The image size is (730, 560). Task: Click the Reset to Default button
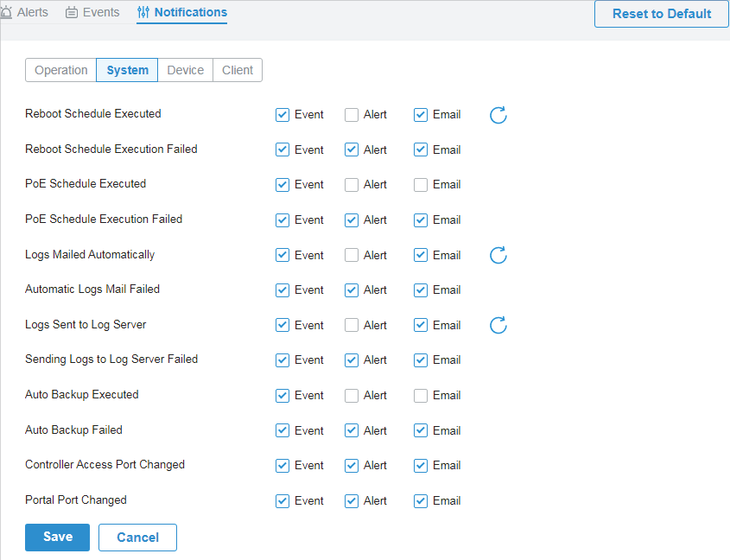point(662,14)
